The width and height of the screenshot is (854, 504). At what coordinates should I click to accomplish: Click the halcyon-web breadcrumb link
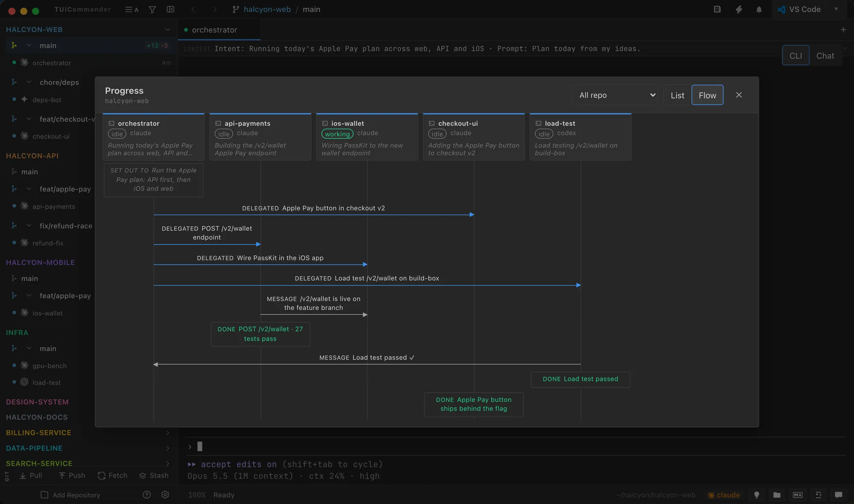[x=267, y=9]
